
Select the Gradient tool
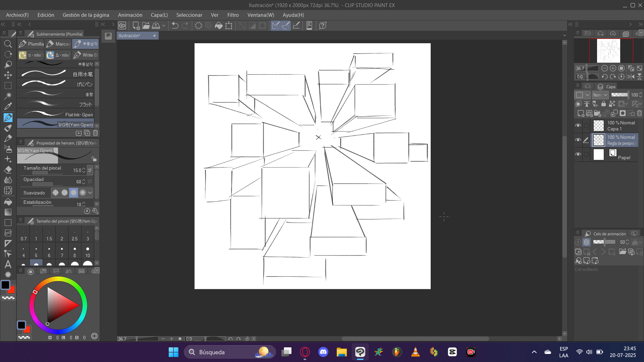tap(8, 212)
